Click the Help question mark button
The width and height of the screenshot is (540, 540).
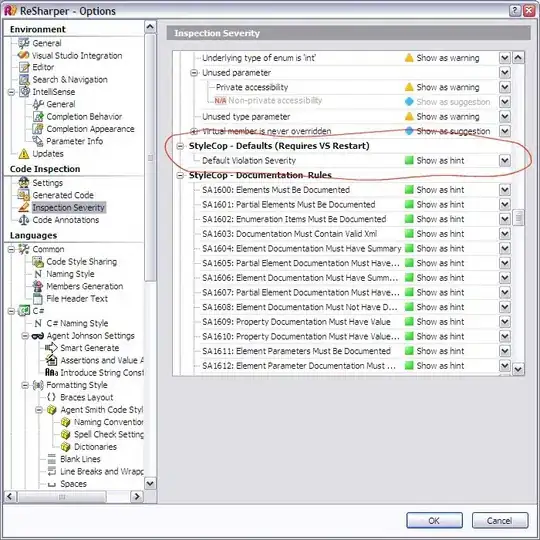[515, 11]
